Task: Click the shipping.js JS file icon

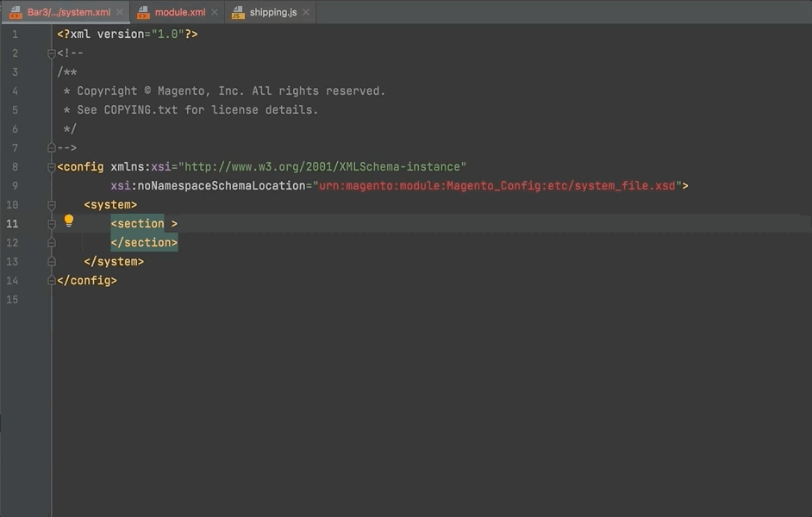Action: tap(238, 13)
